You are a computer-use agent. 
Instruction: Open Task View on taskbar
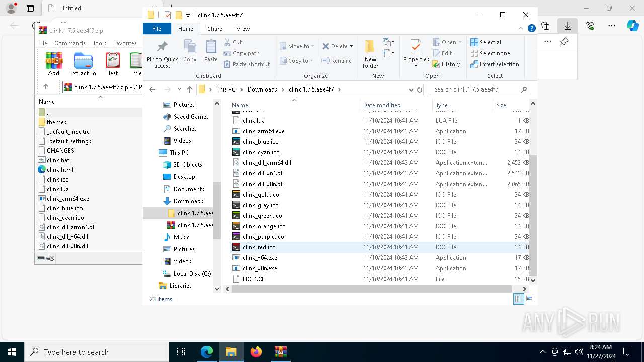(182, 352)
